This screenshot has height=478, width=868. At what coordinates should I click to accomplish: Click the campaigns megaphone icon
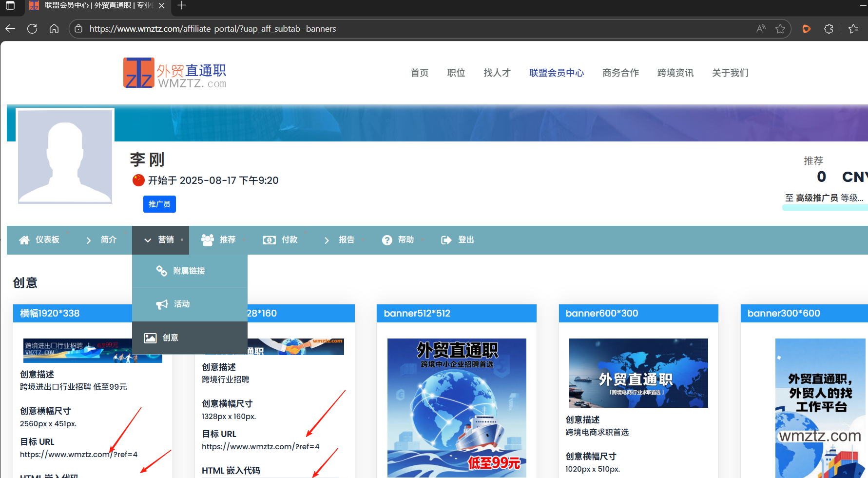(162, 304)
